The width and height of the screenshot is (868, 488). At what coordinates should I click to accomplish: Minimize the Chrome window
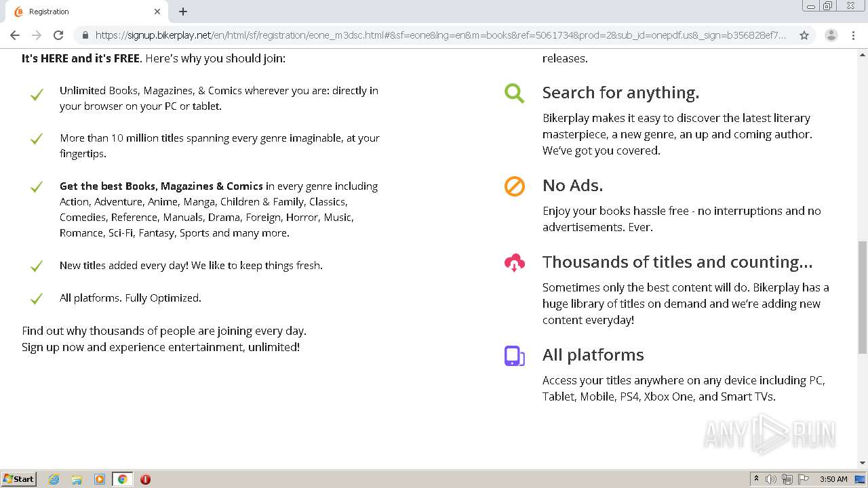(x=810, y=6)
